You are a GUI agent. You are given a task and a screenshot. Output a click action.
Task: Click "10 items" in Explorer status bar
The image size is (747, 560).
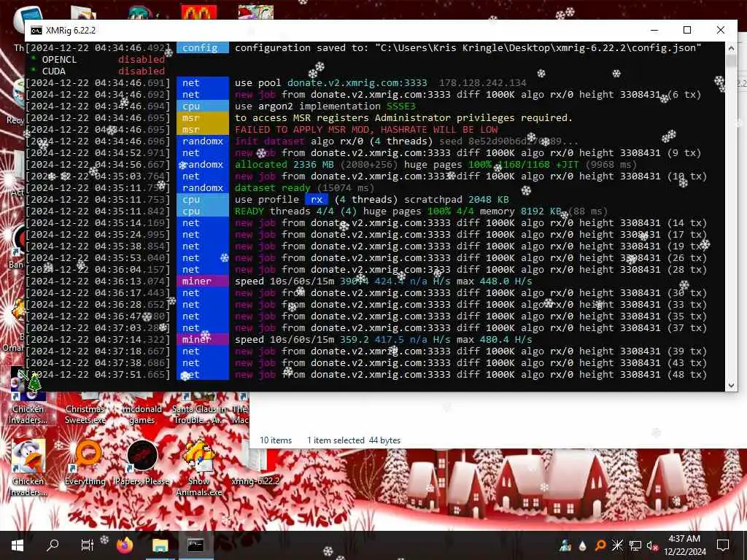coord(276,440)
